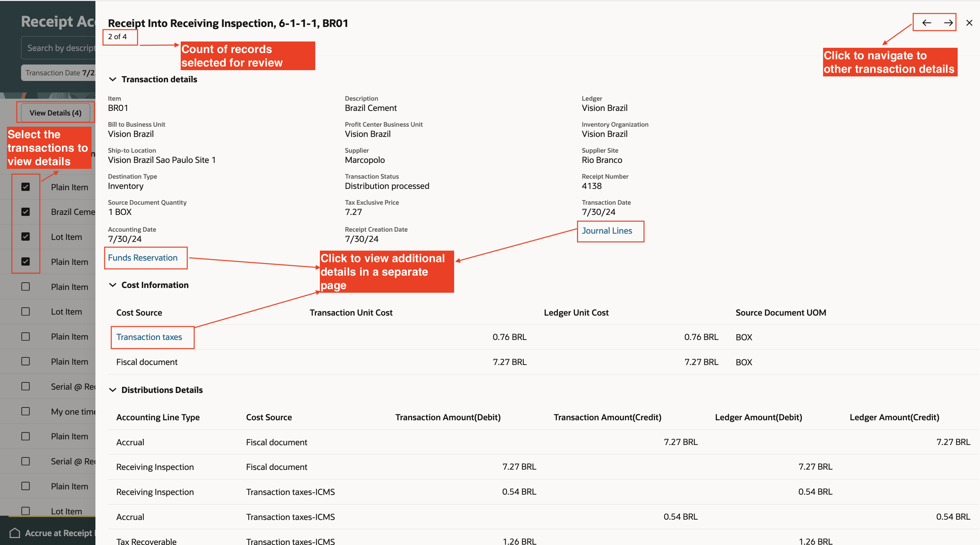Click the Cost Source column header in Cost Information

(x=139, y=312)
